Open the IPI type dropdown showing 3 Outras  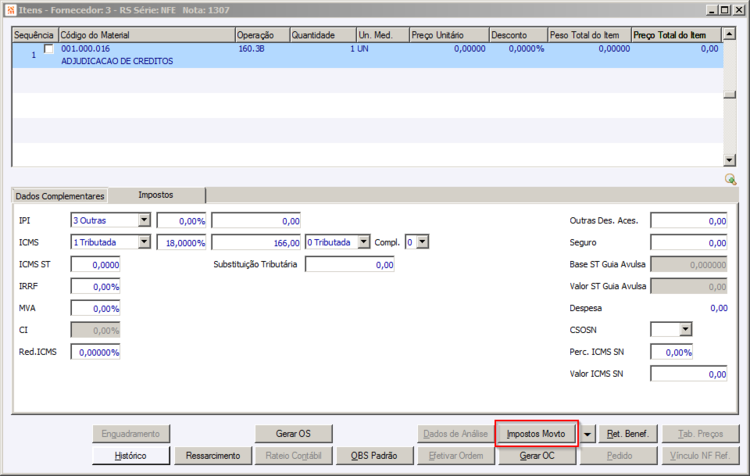click(x=144, y=220)
